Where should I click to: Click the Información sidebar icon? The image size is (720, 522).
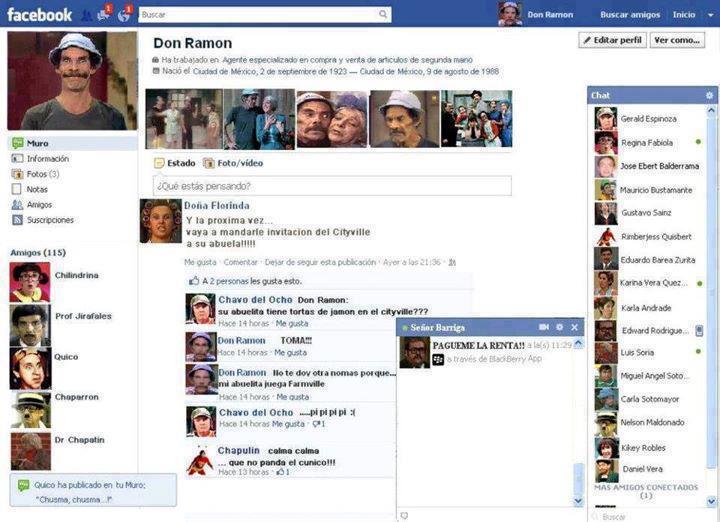pos(17,158)
